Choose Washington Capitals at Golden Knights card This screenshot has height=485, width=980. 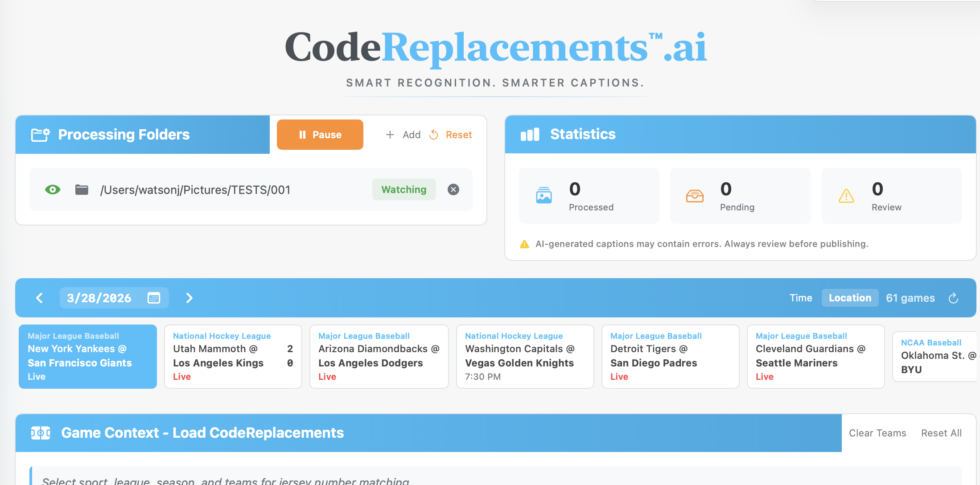(x=524, y=356)
